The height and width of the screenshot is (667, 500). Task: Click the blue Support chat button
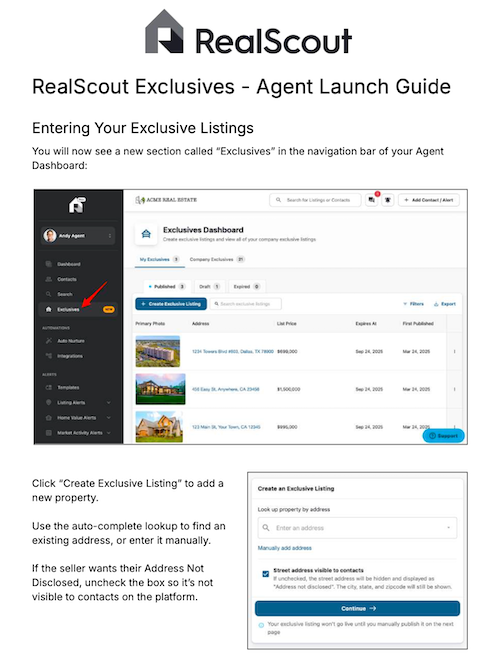(443, 436)
